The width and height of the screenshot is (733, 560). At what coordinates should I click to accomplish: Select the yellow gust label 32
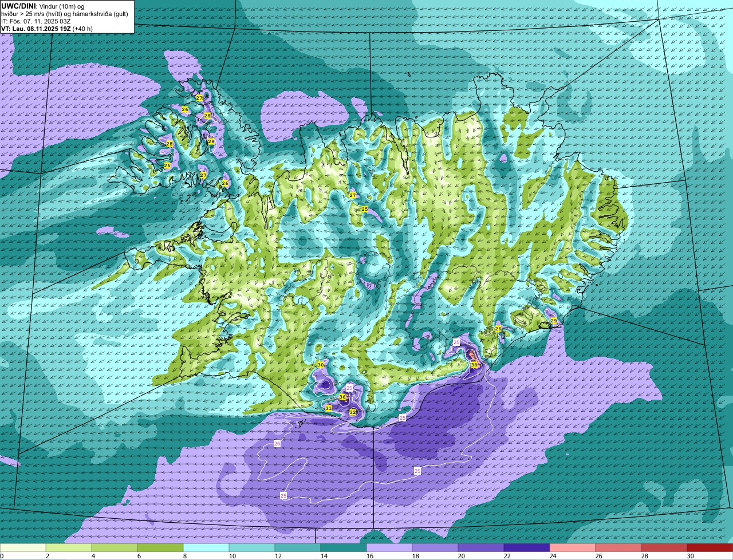(x=353, y=412)
